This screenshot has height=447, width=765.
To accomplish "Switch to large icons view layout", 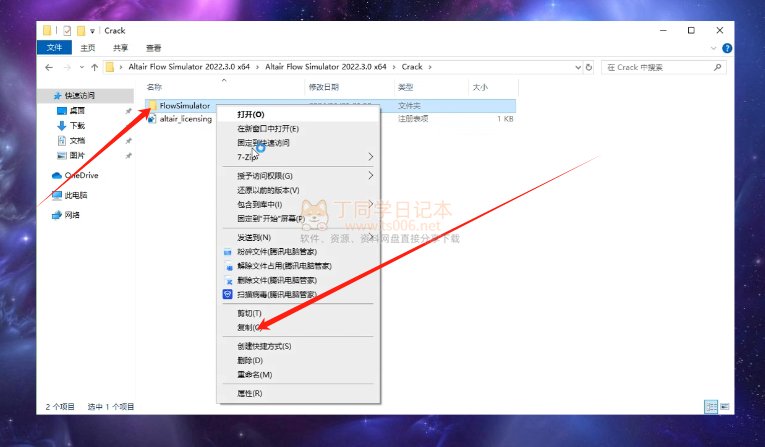I will (x=725, y=406).
